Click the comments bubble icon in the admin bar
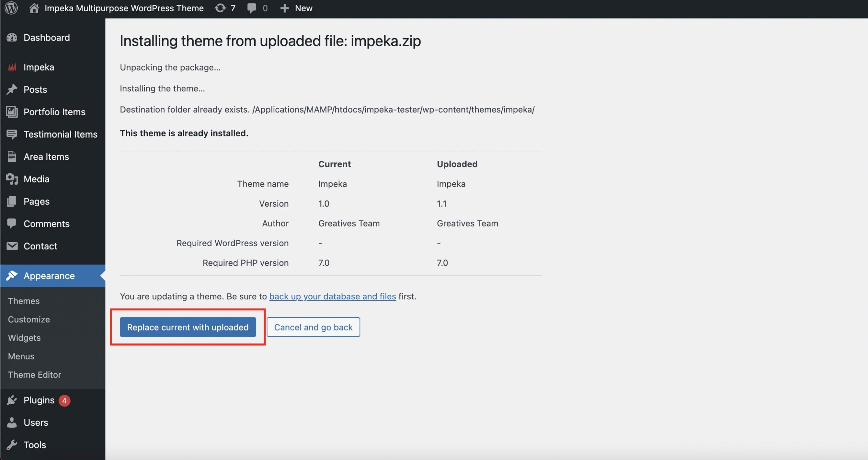The width and height of the screenshot is (868, 460). [x=251, y=8]
